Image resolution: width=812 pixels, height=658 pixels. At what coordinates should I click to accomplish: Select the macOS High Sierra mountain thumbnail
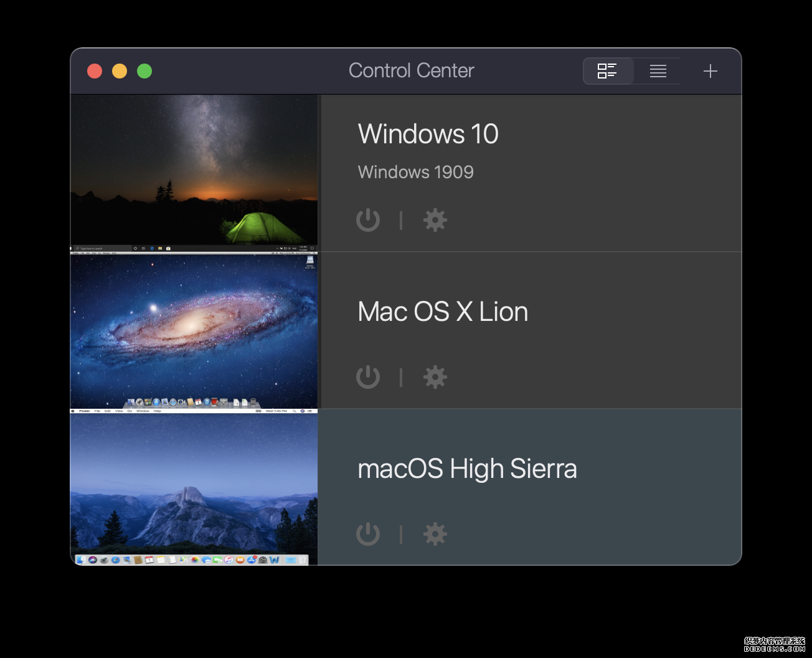pyautogui.click(x=194, y=487)
